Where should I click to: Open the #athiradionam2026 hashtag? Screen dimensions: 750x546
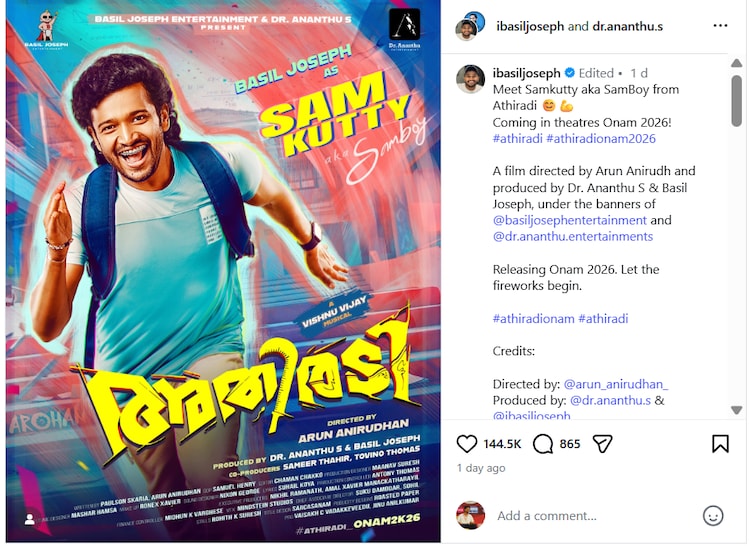pos(601,139)
